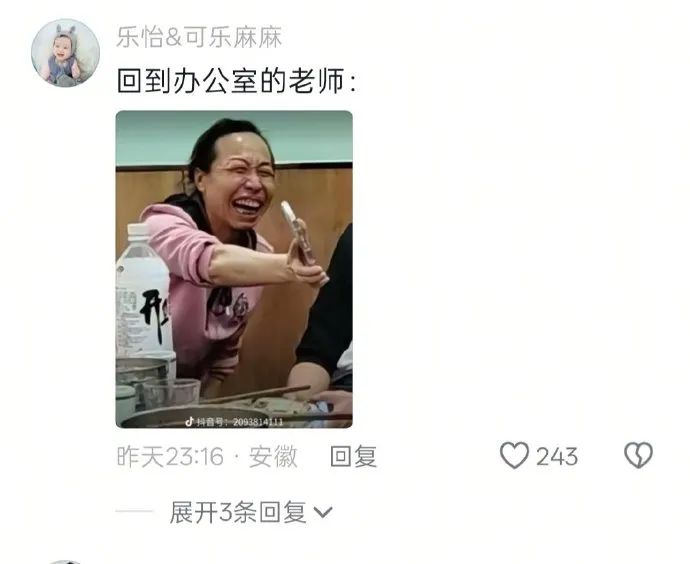Reply to the comment using 回复
This screenshot has width=690, height=564.
[x=353, y=456]
